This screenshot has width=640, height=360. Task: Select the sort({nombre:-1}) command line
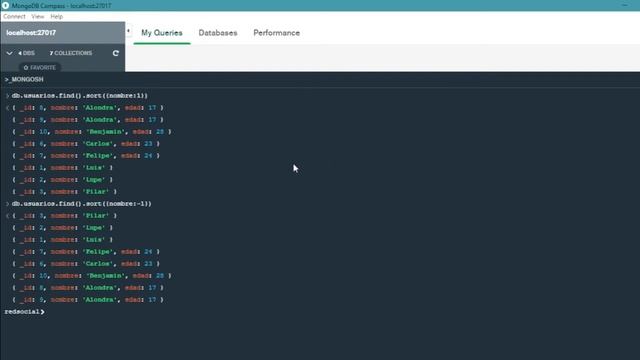(x=81, y=204)
